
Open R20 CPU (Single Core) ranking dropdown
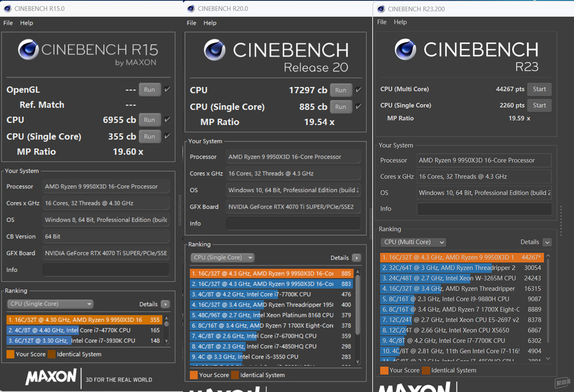pos(222,258)
